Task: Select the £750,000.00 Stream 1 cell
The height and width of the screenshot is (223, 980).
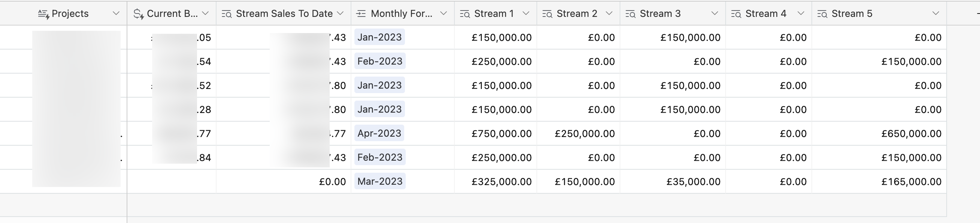Action: point(496,133)
